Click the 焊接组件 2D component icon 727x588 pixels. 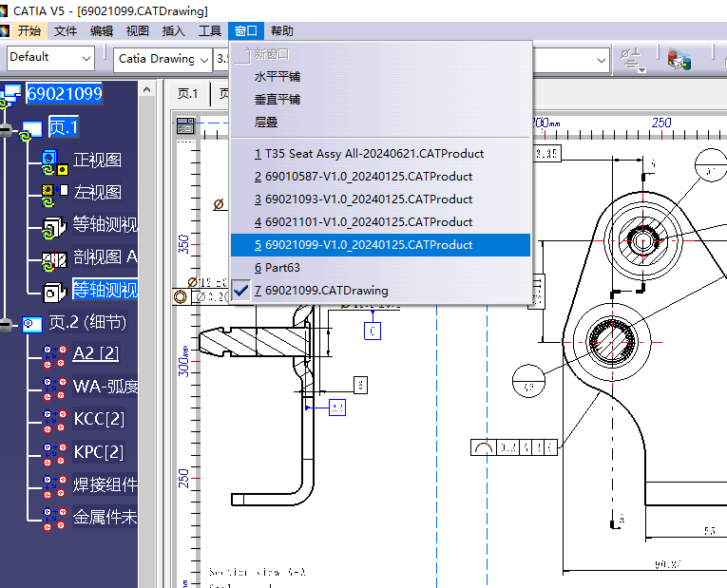click(54, 486)
